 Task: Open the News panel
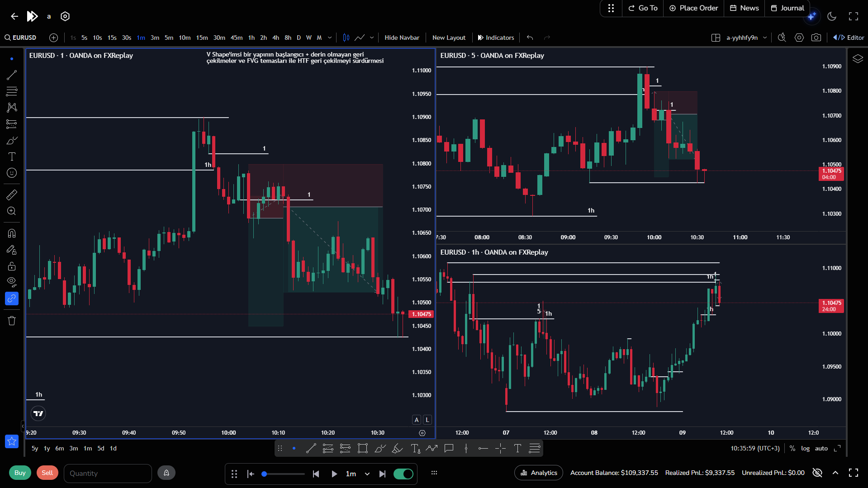tap(745, 8)
